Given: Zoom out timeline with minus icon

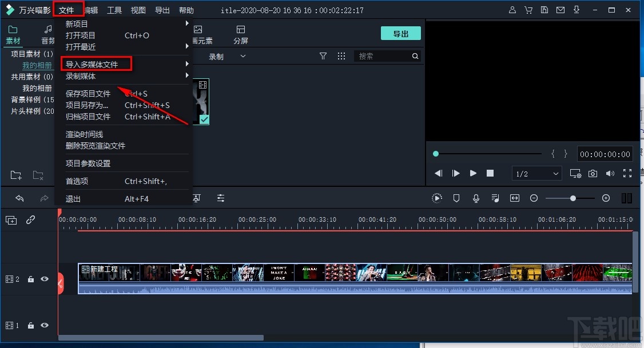Looking at the screenshot, I should tap(534, 198).
